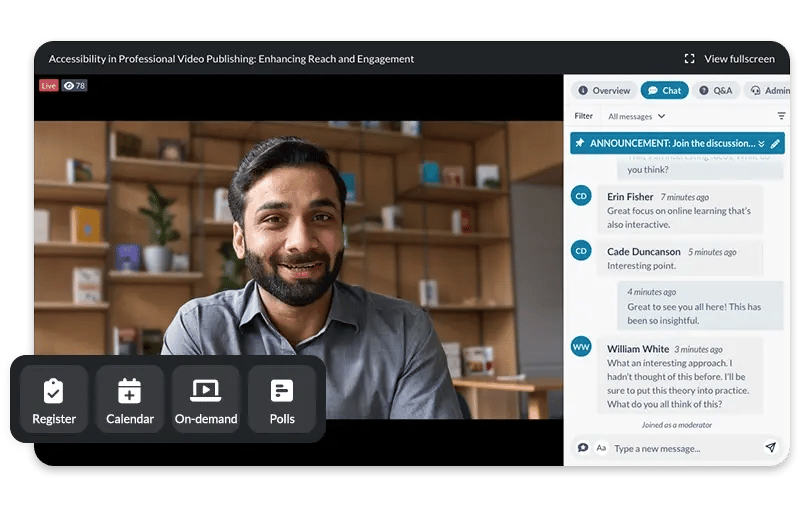The height and width of the screenshot is (506, 800).
Task: Click the Register clipboard icon
Action: coord(54,390)
